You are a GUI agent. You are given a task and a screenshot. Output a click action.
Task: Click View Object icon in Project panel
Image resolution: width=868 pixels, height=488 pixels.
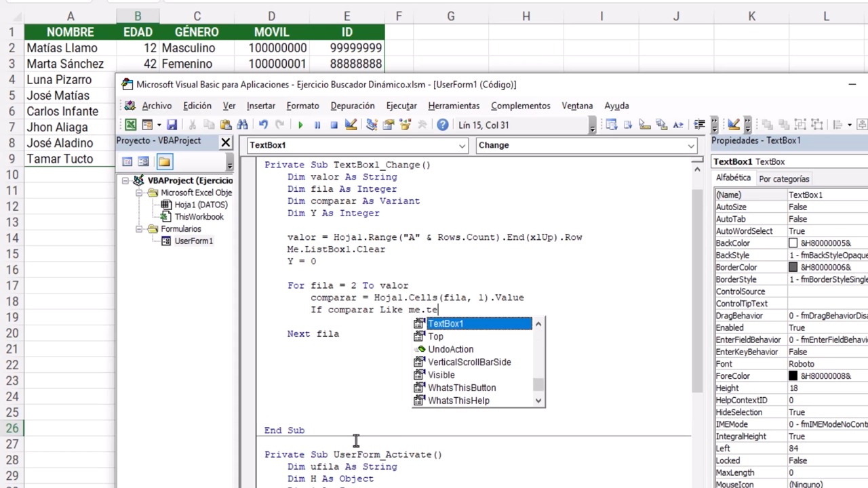(x=143, y=162)
